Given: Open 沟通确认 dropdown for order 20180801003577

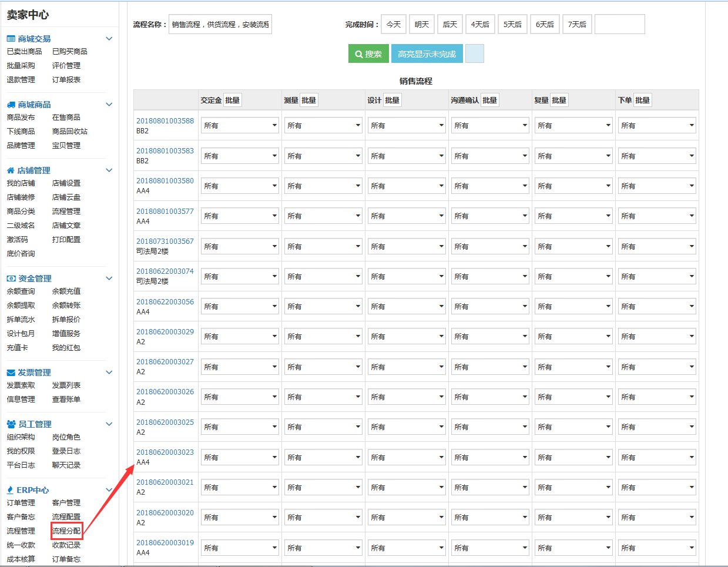Looking at the screenshot, I should 491,216.
